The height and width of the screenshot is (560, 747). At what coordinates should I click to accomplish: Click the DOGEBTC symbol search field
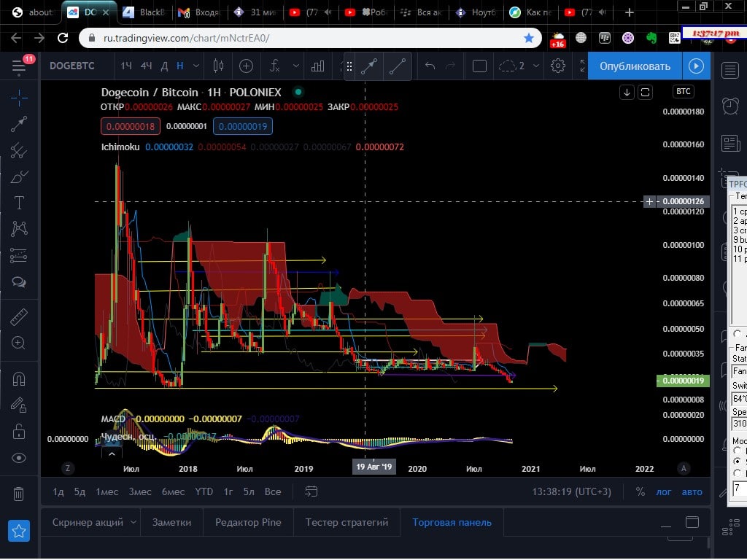[x=72, y=66]
